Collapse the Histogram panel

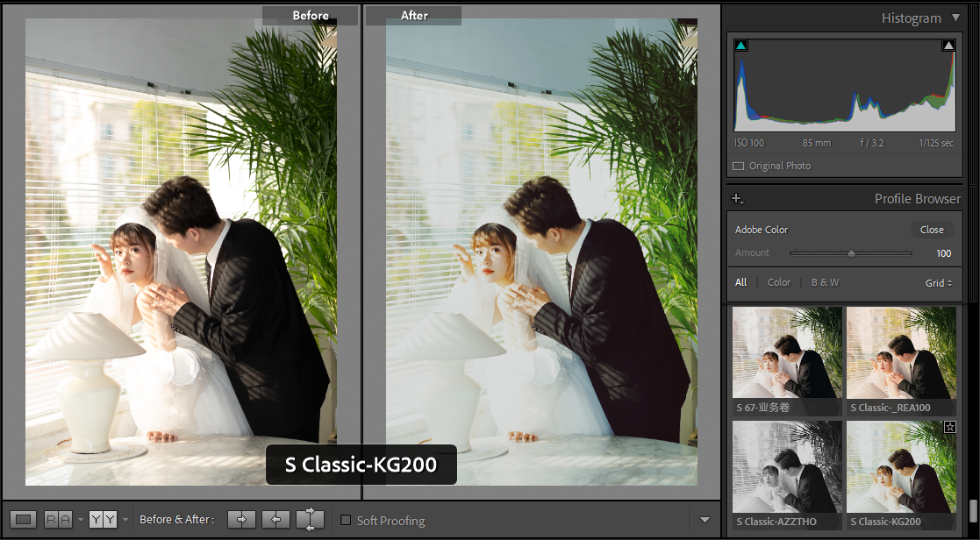tap(955, 18)
